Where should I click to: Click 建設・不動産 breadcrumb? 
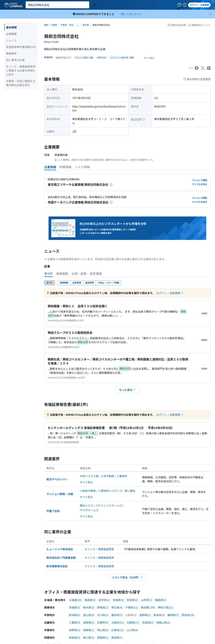click(51, 25)
